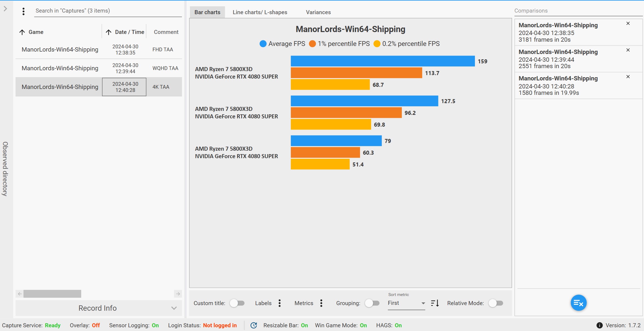Click the 51.4 yellow 0.2% percentile bar
This screenshot has height=331, width=644.
click(320, 164)
